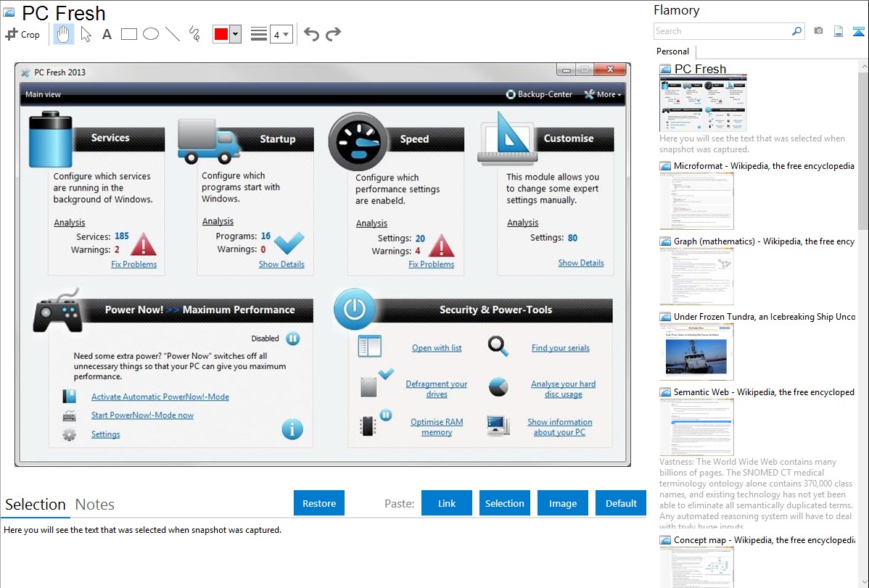
Task: Toggle the Power Now Disabled pause button
Action: [x=292, y=338]
